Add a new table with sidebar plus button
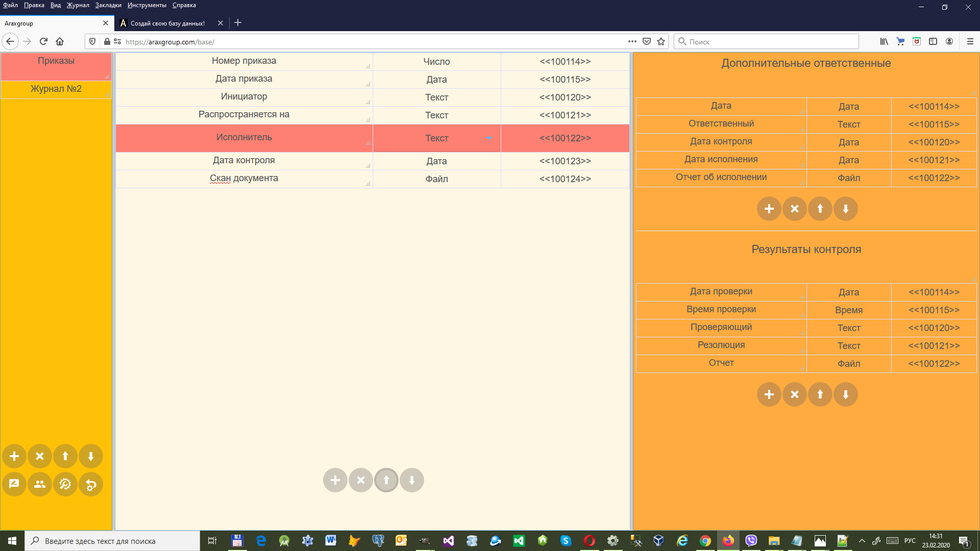The height and width of the screenshot is (551, 980). pos(14,456)
